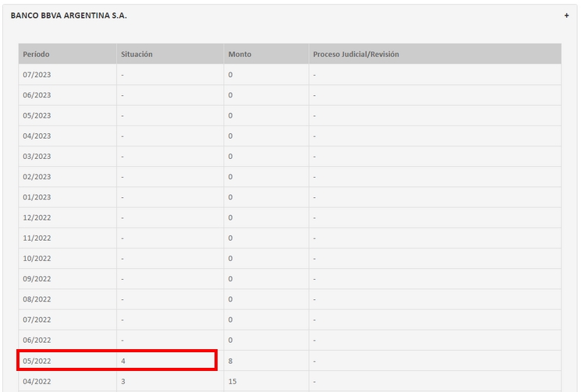
Task: Click the Monto column header
Action: (x=239, y=55)
